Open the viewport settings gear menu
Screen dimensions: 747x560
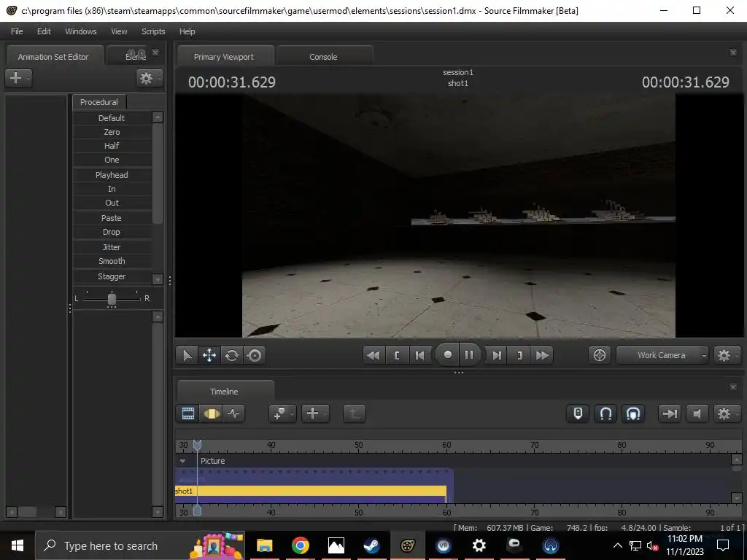click(x=727, y=355)
